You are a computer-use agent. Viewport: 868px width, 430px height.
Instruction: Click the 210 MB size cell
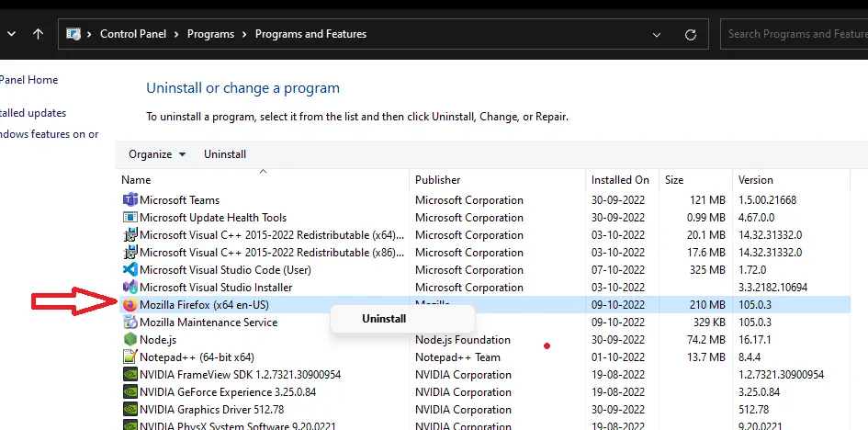tap(707, 305)
